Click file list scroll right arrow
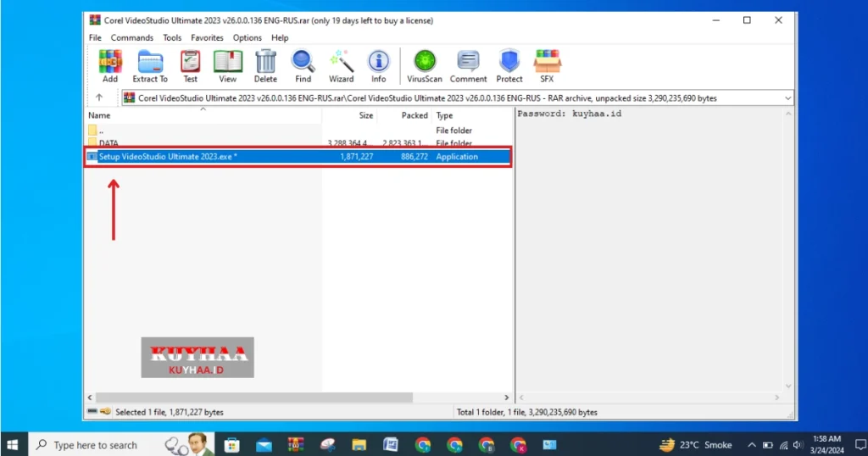The width and height of the screenshot is (868, 456). coord(506,398)
